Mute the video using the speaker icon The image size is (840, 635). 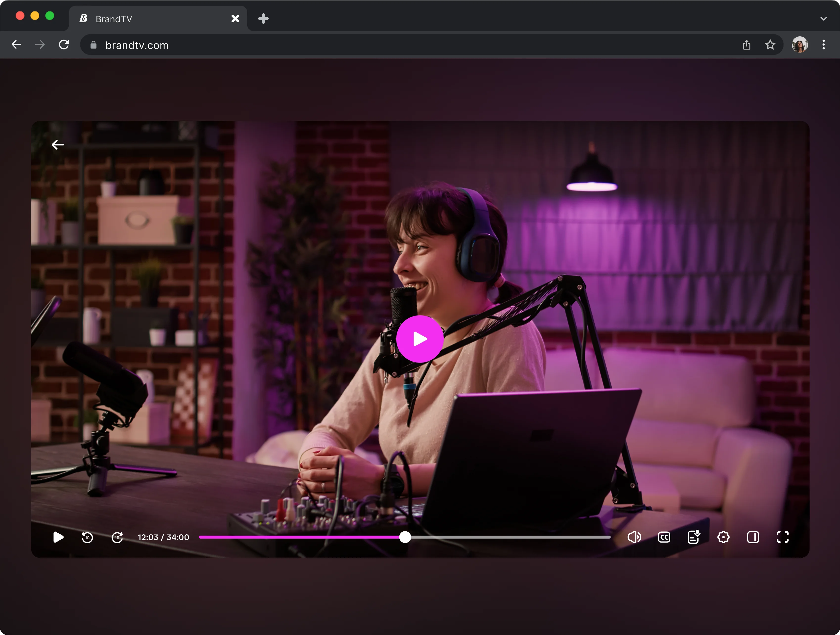point(634,537)
